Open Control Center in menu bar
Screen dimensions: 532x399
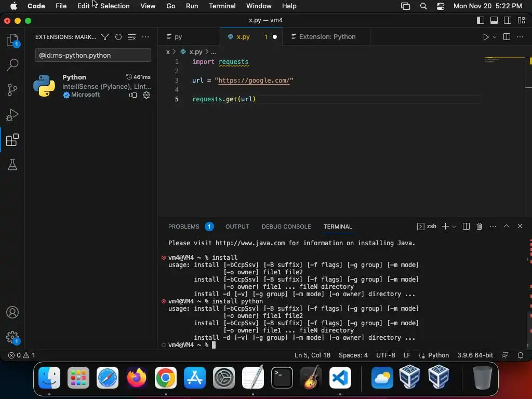point(441,6)
